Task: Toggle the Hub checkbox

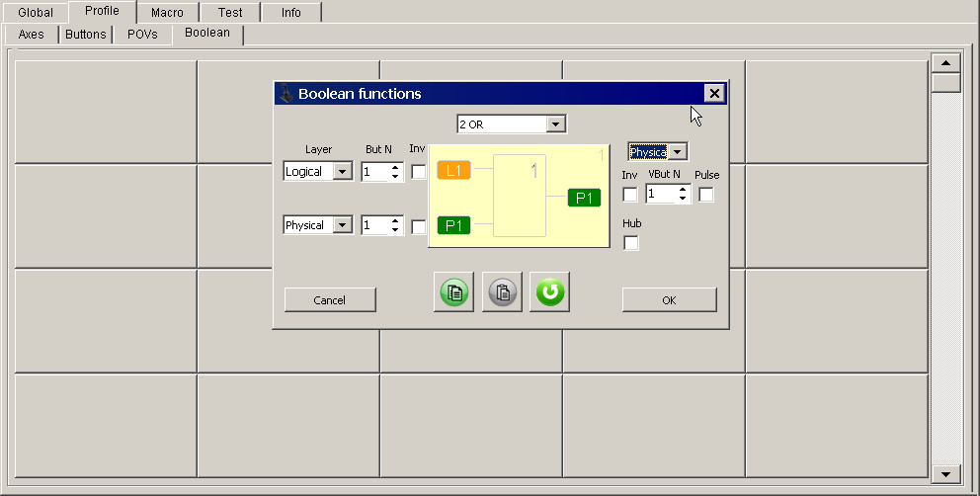Action: pos(631,243)
